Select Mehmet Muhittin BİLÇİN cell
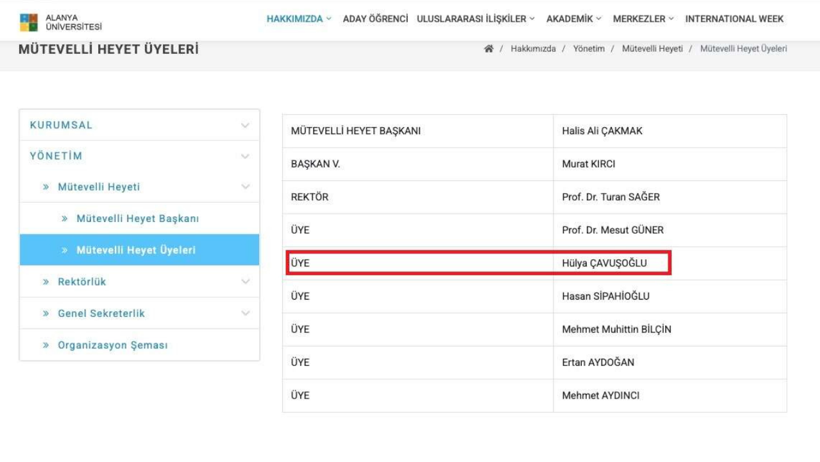This screenshot has height=462, width=820. click(670, 329)
